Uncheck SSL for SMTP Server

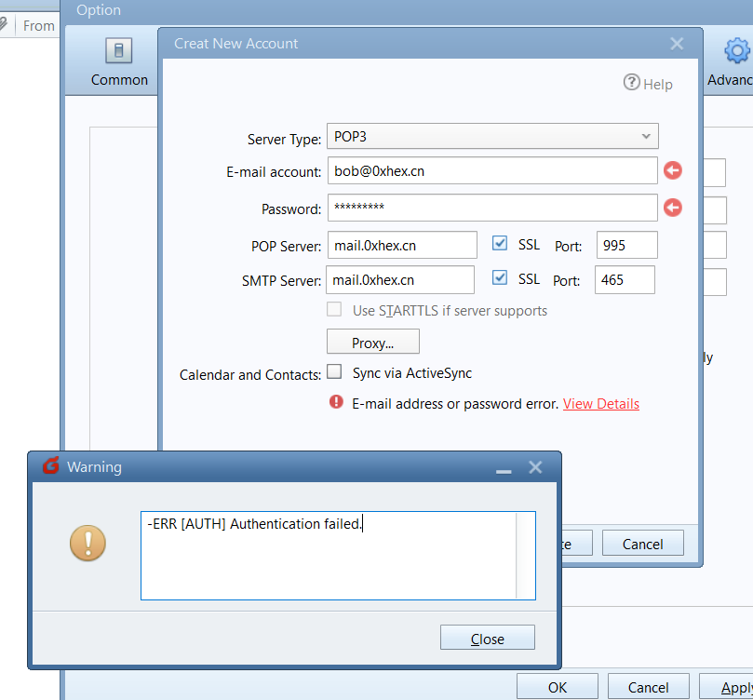tap(501, 278)
